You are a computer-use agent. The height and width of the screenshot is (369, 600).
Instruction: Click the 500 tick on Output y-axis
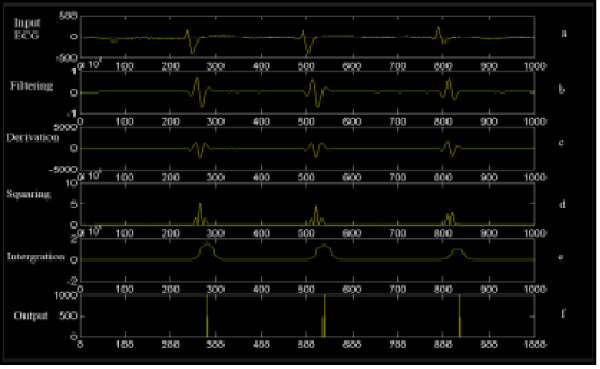(68, 316)
